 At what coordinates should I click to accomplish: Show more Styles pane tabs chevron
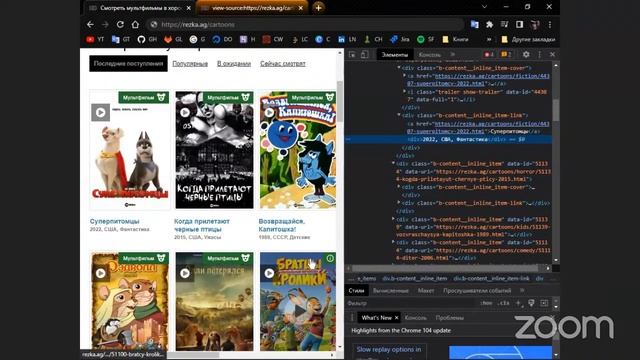[x=522, y=290]
